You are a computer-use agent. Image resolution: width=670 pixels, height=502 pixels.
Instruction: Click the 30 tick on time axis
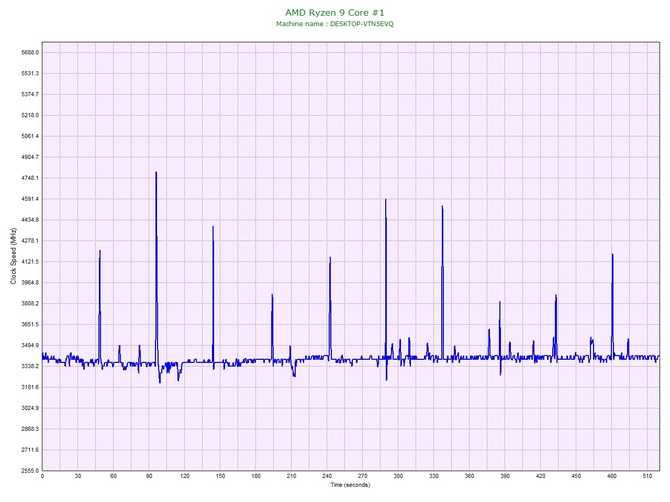coord(78,476)
